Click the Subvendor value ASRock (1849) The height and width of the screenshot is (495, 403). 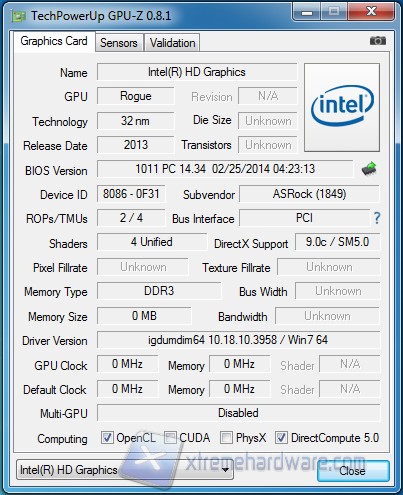click(x=309, y=194)
